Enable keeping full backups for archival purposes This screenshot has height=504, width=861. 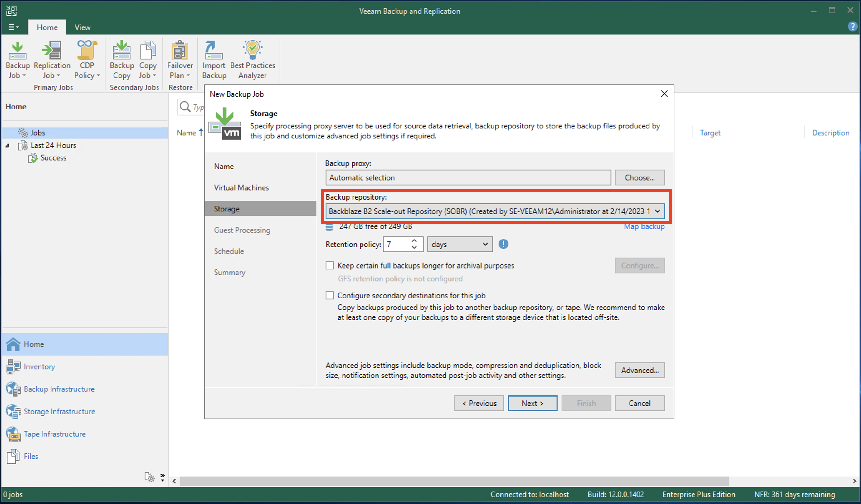[330, 265]
